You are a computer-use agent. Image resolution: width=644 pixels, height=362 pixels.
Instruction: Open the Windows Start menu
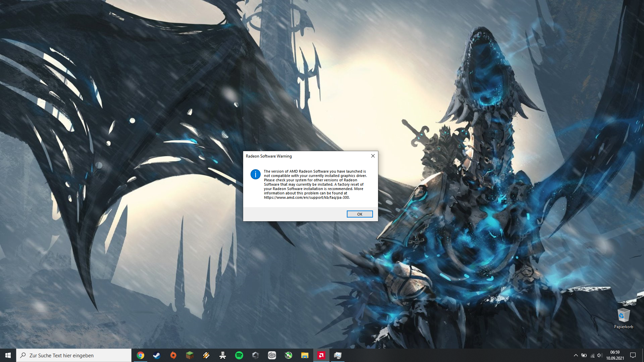tap(8, 355)
